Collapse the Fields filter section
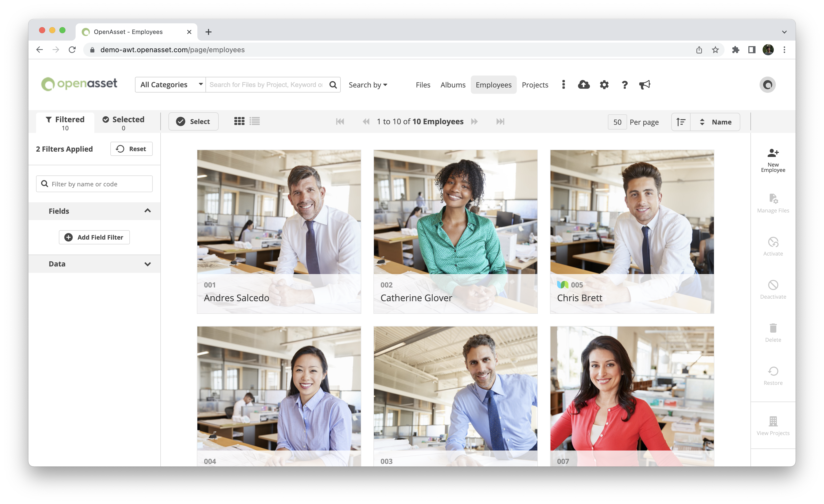The image size is (824, 504). [x=94, y=211]
